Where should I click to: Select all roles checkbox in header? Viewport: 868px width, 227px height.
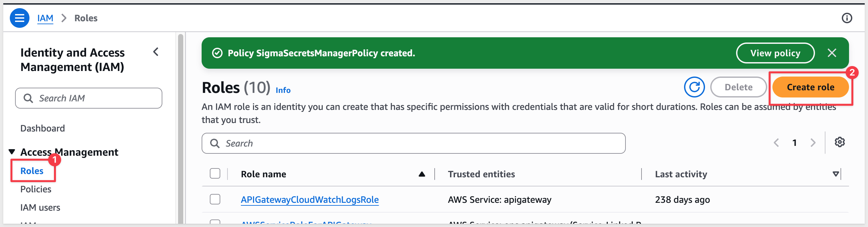215,174
